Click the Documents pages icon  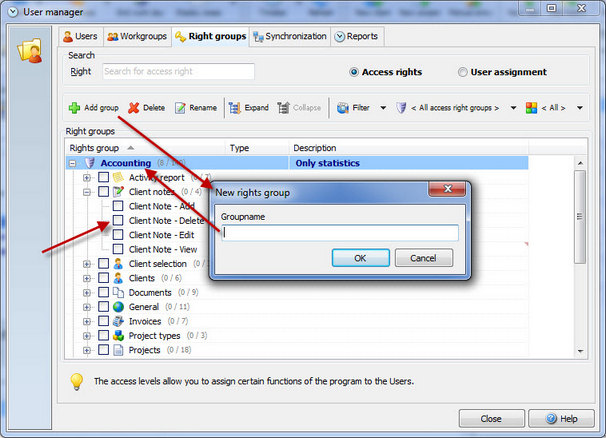click(x=118, y=292)
